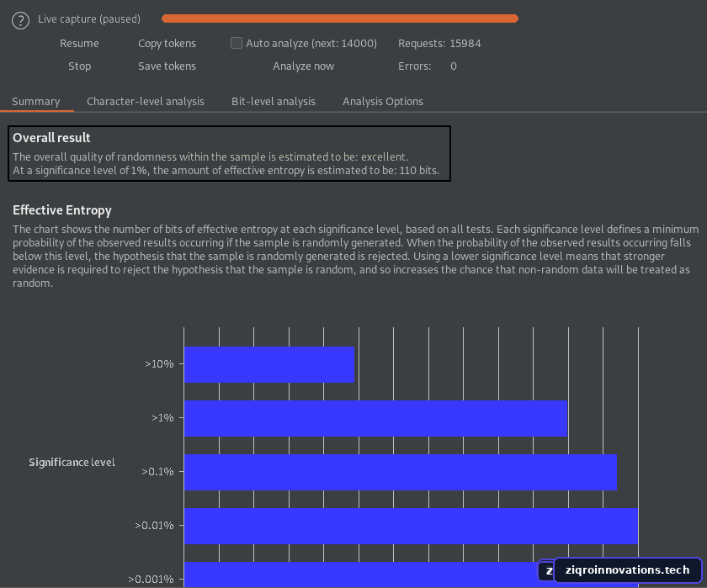Click the Requests count value
Screen dimensions: 707x588
(x=465, y=43)
